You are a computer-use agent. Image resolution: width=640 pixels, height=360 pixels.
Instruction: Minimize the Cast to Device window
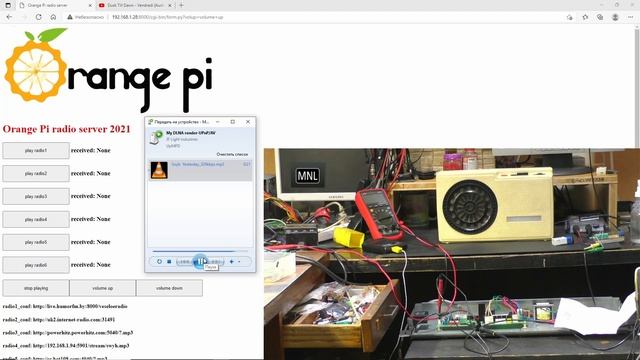[218, 122]
